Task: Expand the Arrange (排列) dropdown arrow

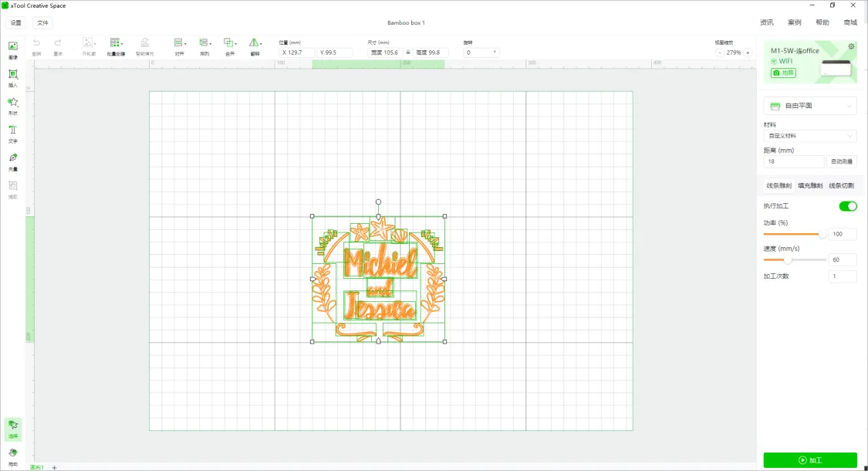Action: click(211, 44)
